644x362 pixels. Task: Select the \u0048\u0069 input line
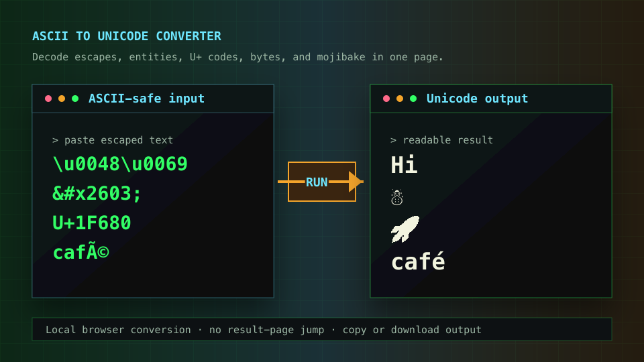(x=120, y=164)
